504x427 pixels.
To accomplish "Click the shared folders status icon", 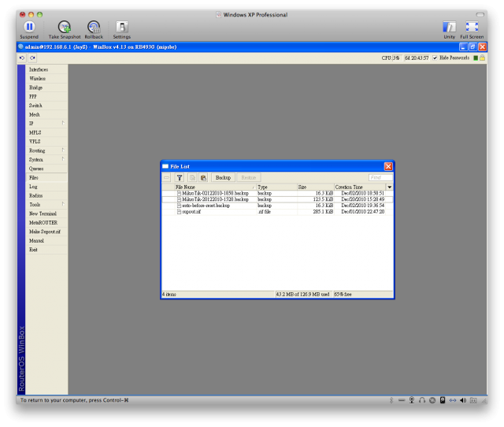I will [473, 400].
